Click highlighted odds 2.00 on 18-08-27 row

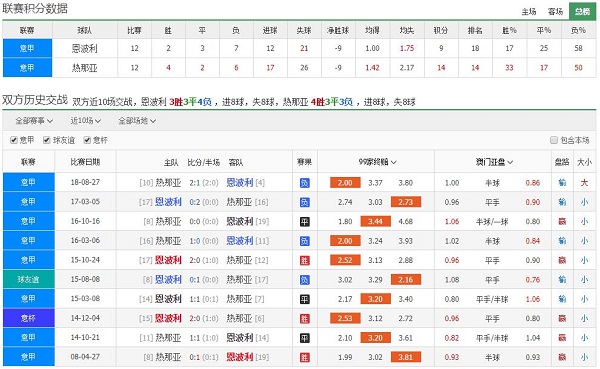coord(345,183)
